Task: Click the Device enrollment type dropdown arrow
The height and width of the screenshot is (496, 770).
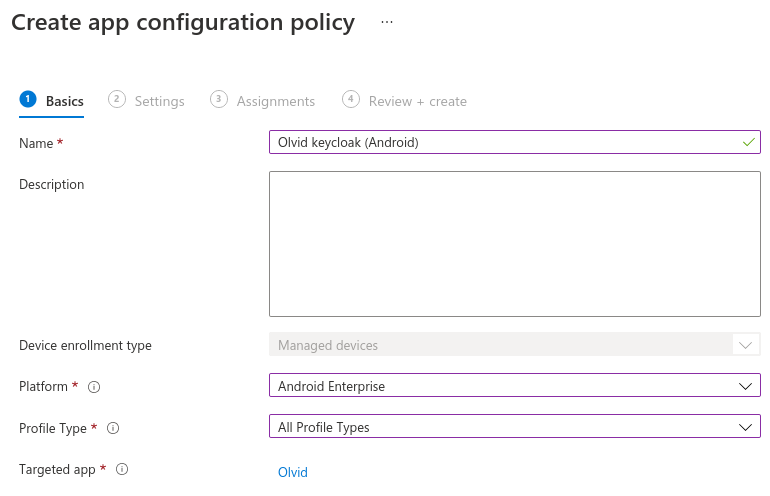Action: click(x=744, y=345)
